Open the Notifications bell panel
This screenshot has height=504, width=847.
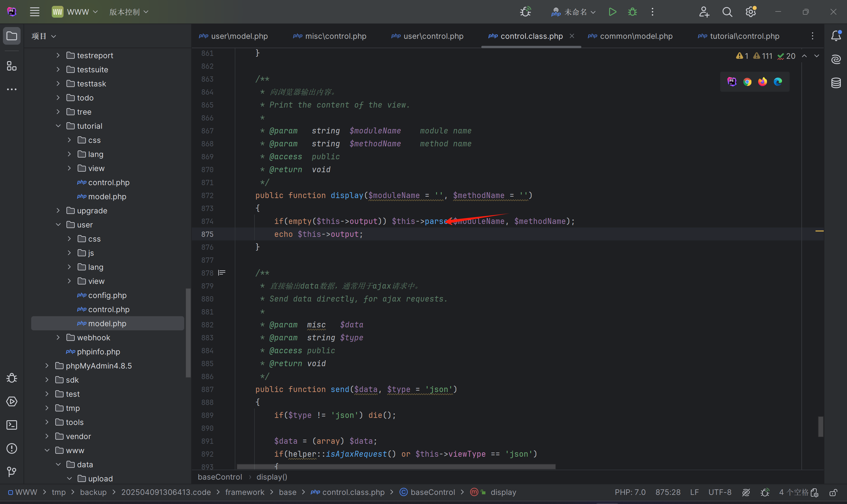click(836, 36)
